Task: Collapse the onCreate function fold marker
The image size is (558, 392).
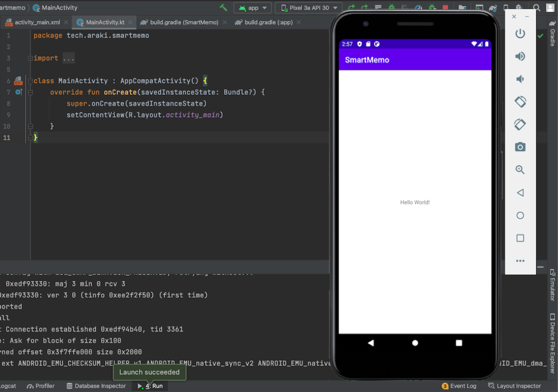Action: (x=31, y=93)
